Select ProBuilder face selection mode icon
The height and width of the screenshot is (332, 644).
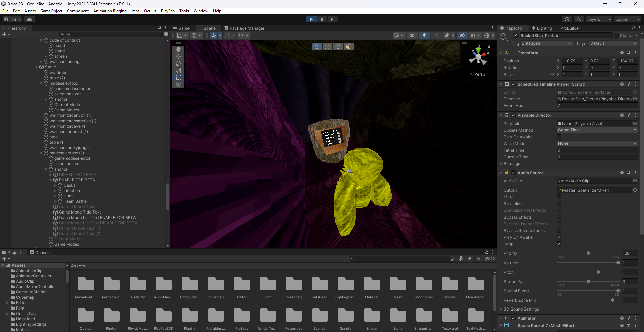point(348,47)
